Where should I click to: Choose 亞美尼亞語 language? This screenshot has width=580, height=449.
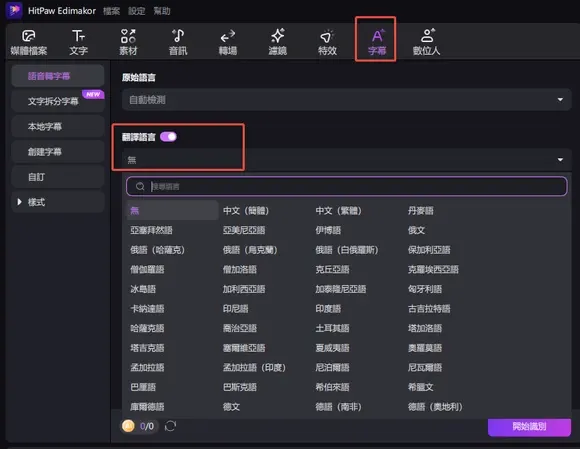tap(244, 230)
